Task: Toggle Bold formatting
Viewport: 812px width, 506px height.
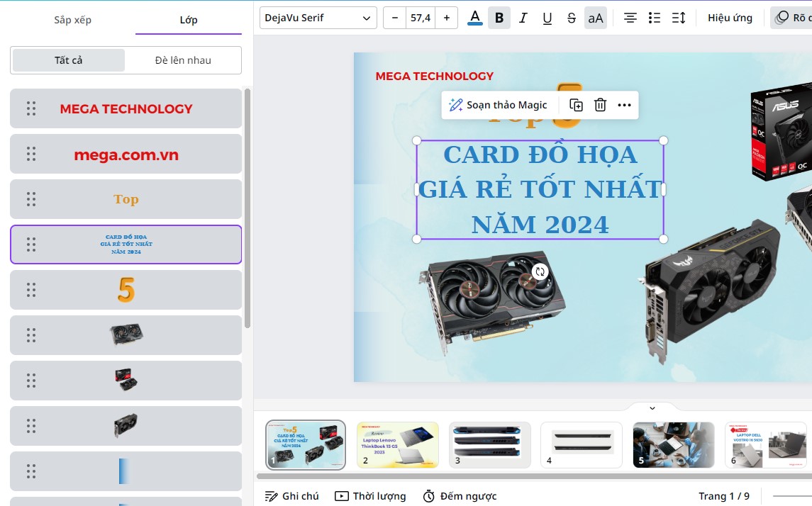Action: pyautogui.click(x=499, y=18)
